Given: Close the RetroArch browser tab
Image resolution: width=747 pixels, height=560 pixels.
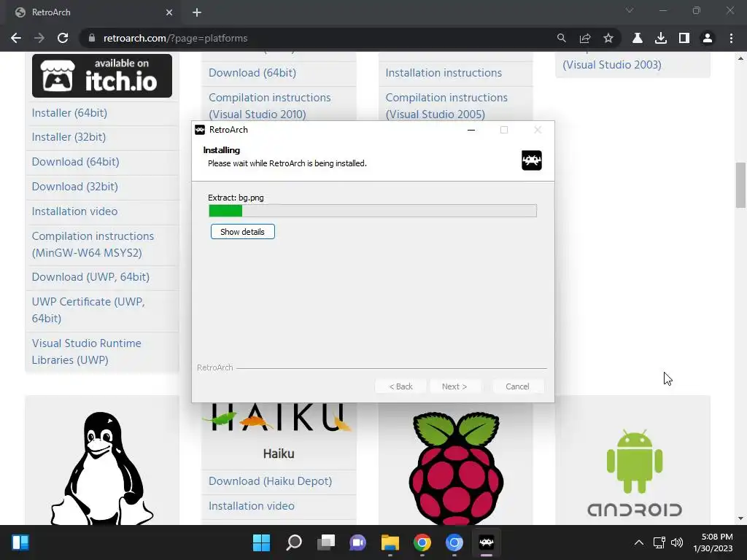Looking at the screenshot, I should coord(169,12).
